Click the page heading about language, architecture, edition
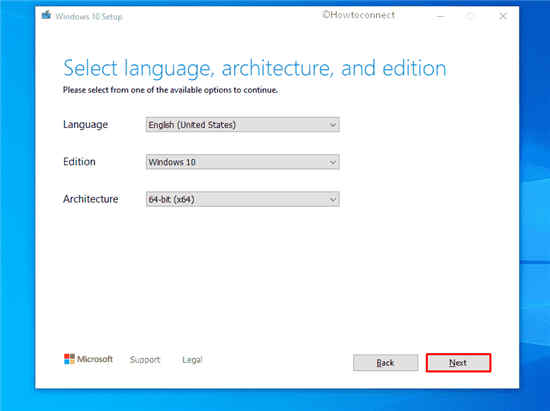 click(255, 68)
